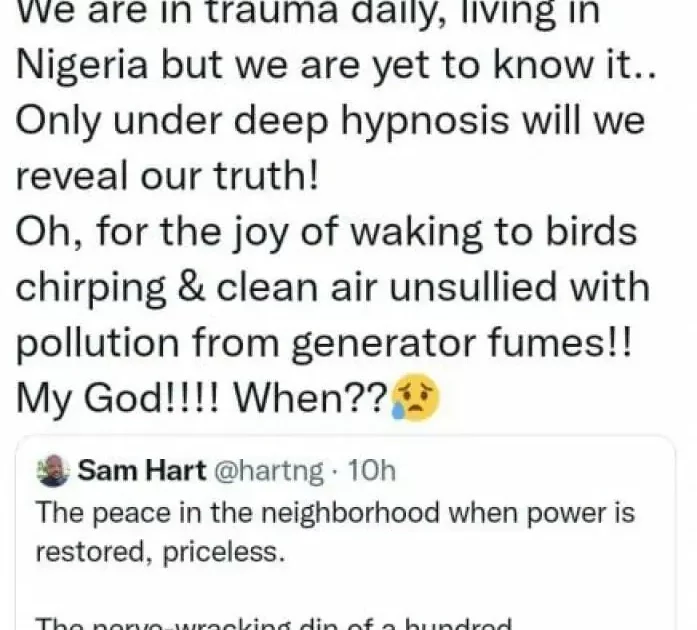Click the "chirping & clean air" line

point(331,289)
